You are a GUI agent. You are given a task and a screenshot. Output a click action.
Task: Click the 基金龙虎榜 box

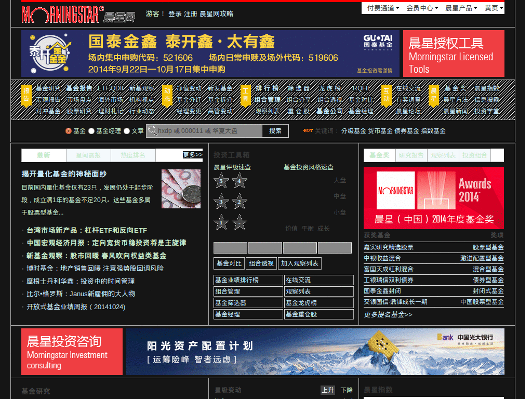pyautogui.click(x=318, y=303)
